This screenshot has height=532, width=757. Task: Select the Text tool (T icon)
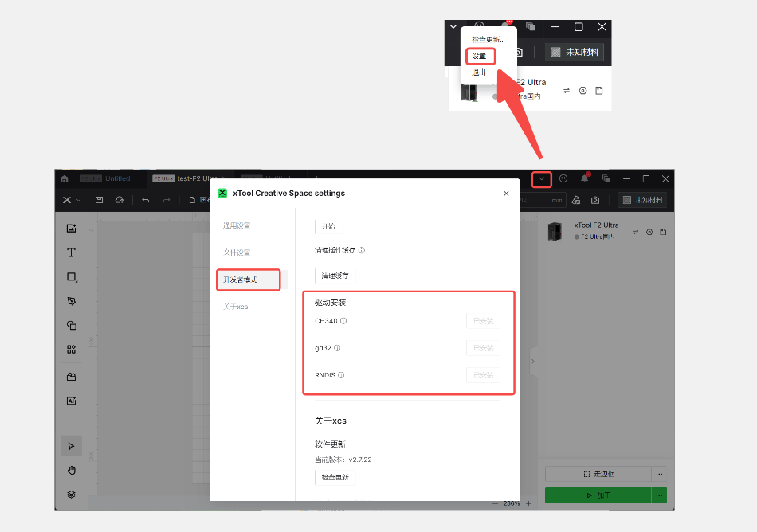72,252
